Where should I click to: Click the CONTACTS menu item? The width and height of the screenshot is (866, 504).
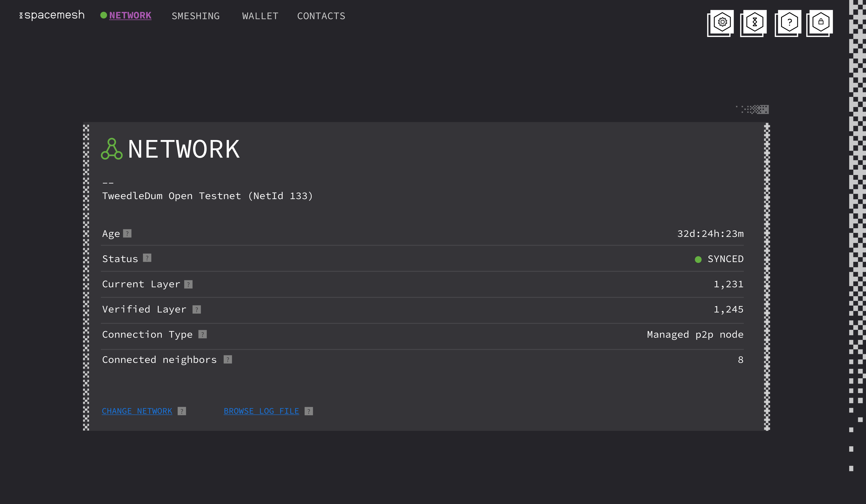point(321,16)
